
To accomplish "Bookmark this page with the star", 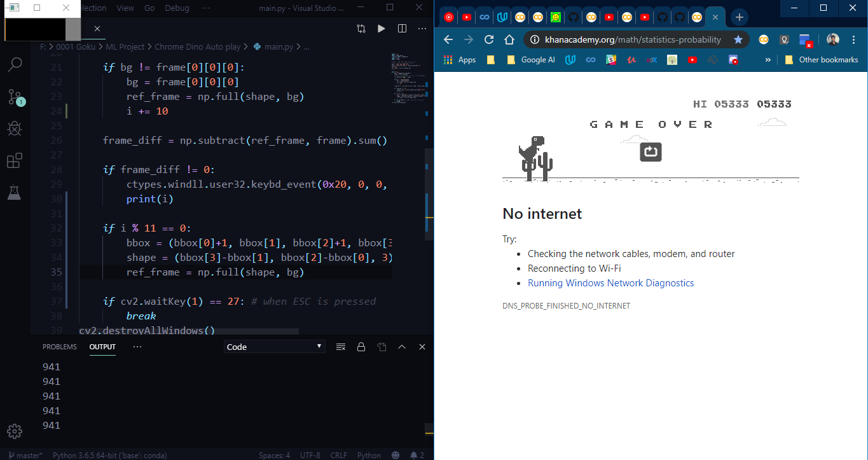I will pyautogui.click(x=738, y=39).
